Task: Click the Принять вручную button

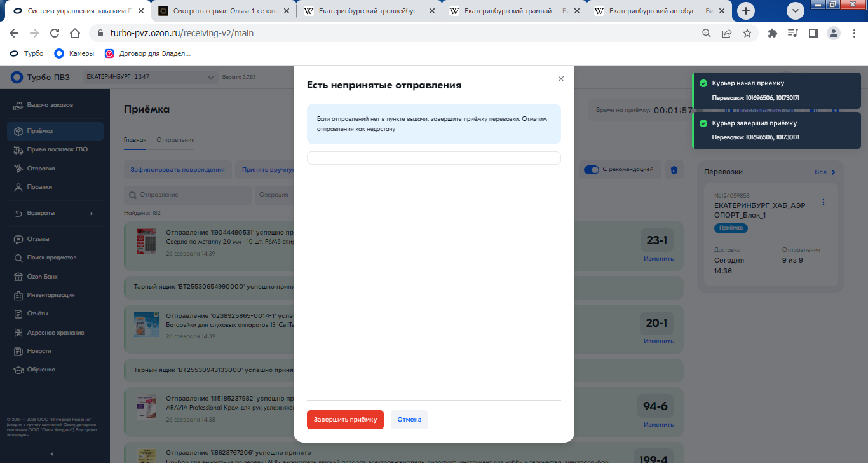Action: [268, 170]
